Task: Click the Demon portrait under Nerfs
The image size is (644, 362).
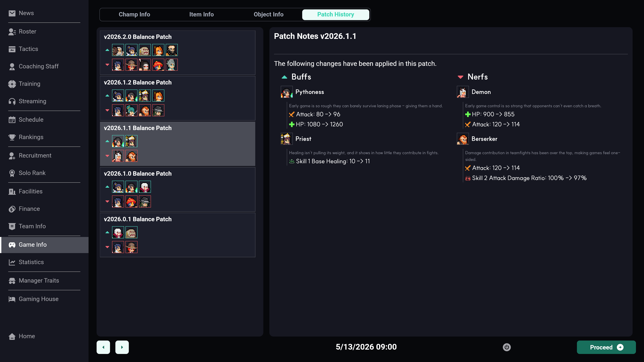Action: [463, 92]
